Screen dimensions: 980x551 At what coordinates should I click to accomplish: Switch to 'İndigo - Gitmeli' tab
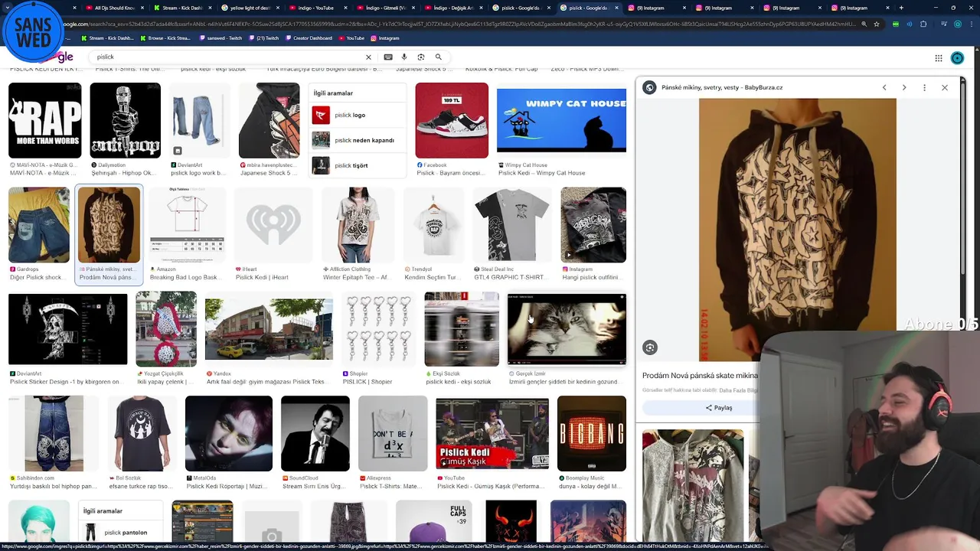point(385,8)
